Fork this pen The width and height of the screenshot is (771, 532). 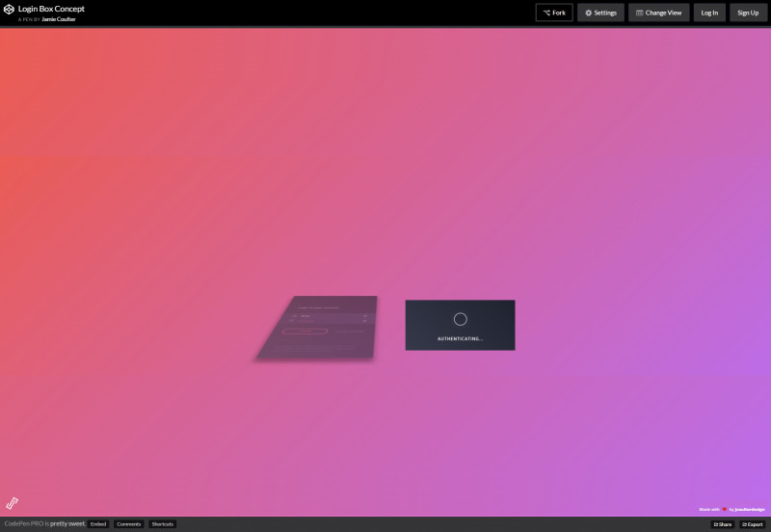(554, 13)
